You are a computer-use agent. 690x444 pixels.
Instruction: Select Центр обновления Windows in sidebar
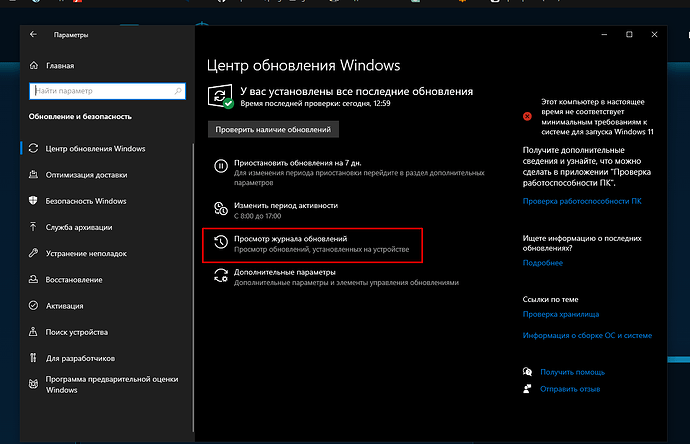(95, 149)
